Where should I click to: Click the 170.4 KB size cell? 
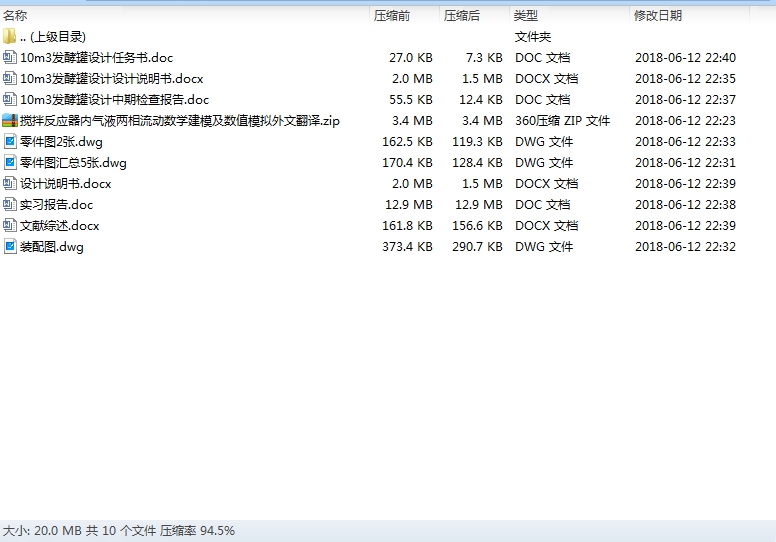click(x=407, y=162)
